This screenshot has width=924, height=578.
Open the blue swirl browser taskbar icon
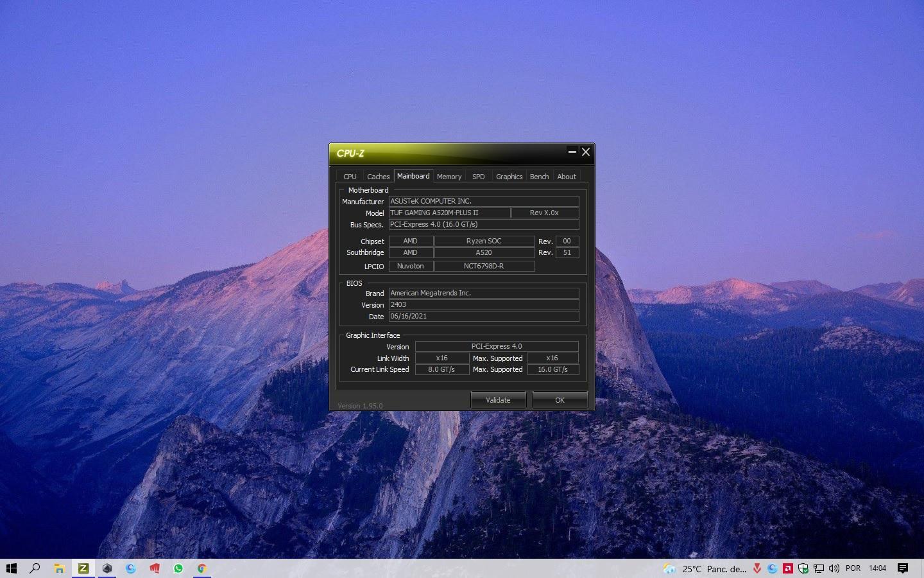click(x=131, y=568)
